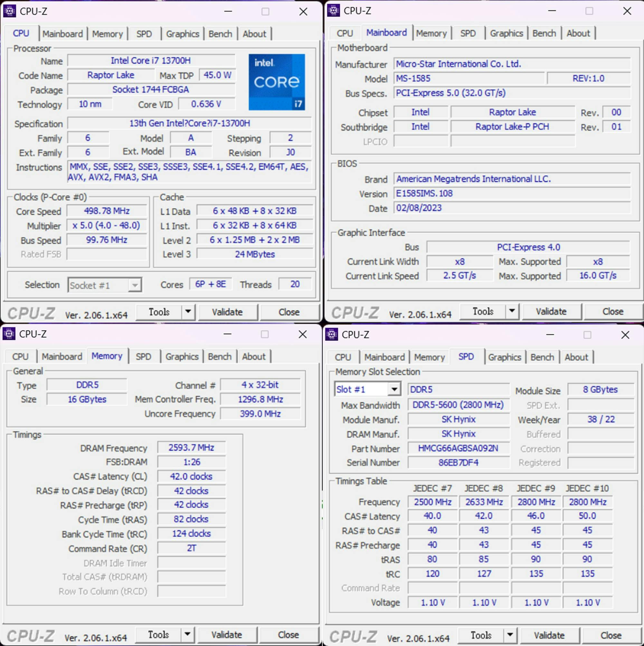Select Graphics tab in the SPD window

tap(505, 357)
